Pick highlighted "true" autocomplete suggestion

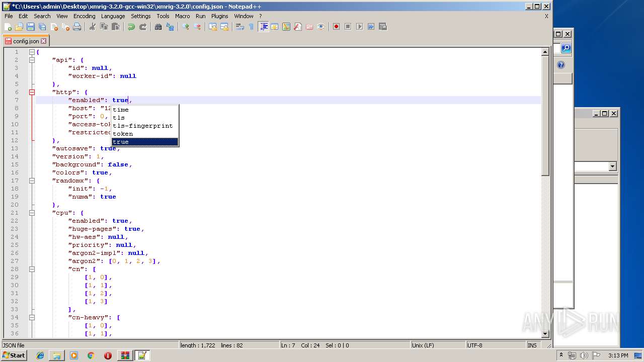click(145, 142)
